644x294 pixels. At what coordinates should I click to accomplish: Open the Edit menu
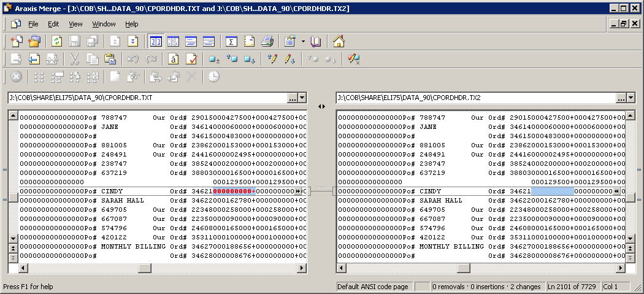click(53, 24)
